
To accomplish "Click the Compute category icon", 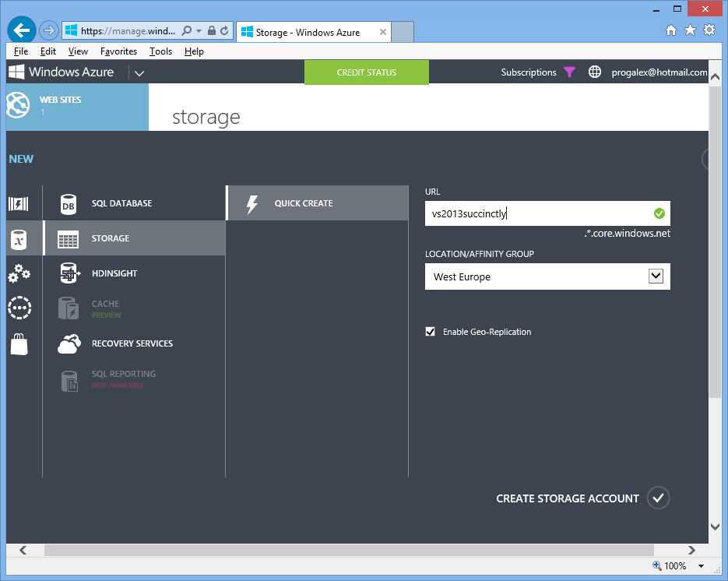I will click(x=20, y=204).
